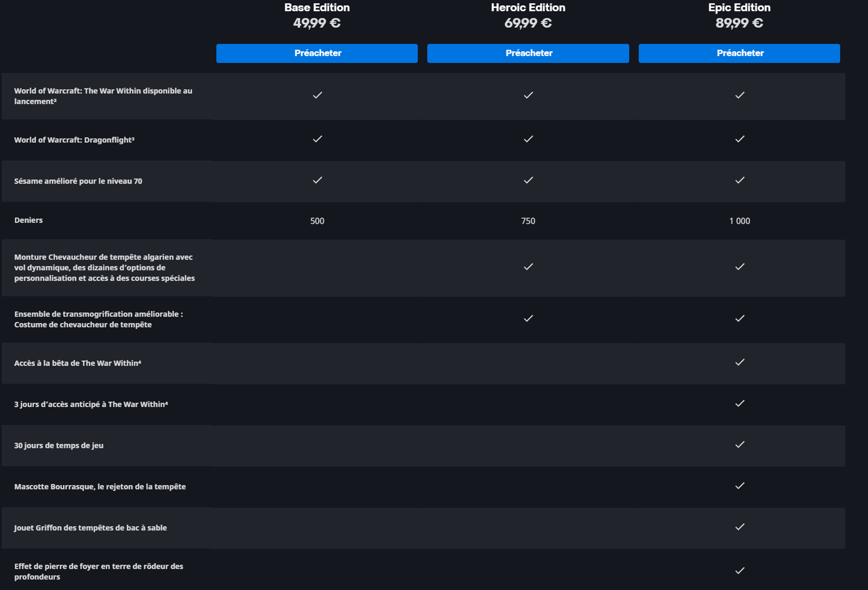Click Epic checkmark for Accès à la bêta
868x590 pixels.
[740, 362]
